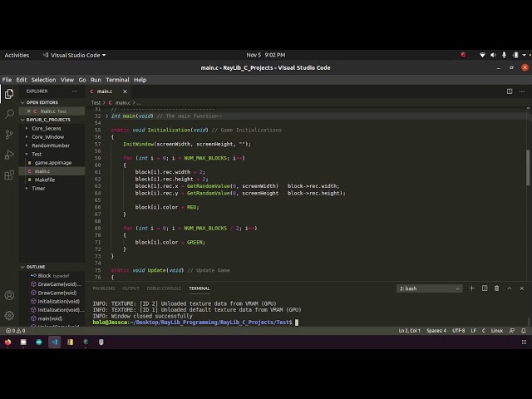
Task: Open the Accounts menu icon
Action: [9, 296]
